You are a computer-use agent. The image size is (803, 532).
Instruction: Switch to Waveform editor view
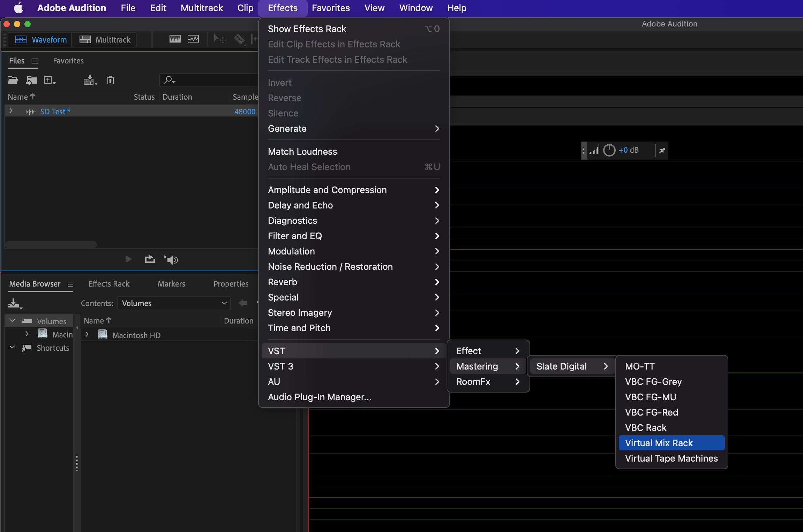40,40
